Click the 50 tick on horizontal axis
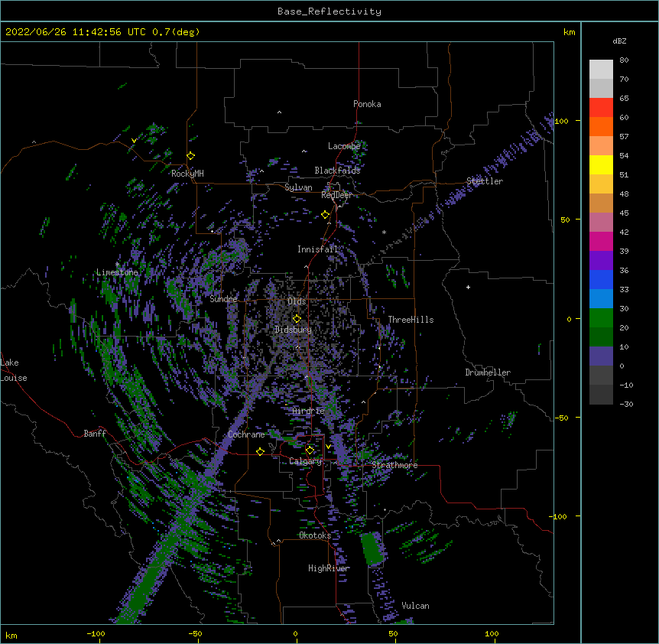Viewport: 659px width, 644px height. tap(394, 633)
